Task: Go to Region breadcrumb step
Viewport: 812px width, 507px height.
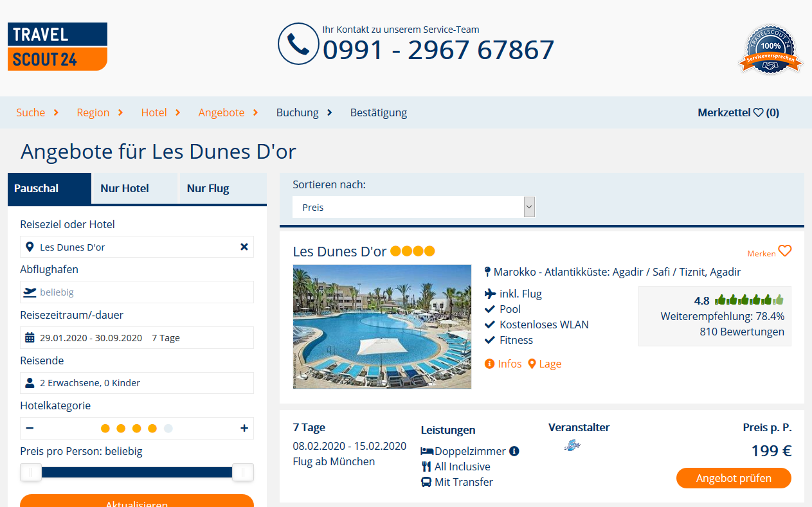Action: pos(93,112)
